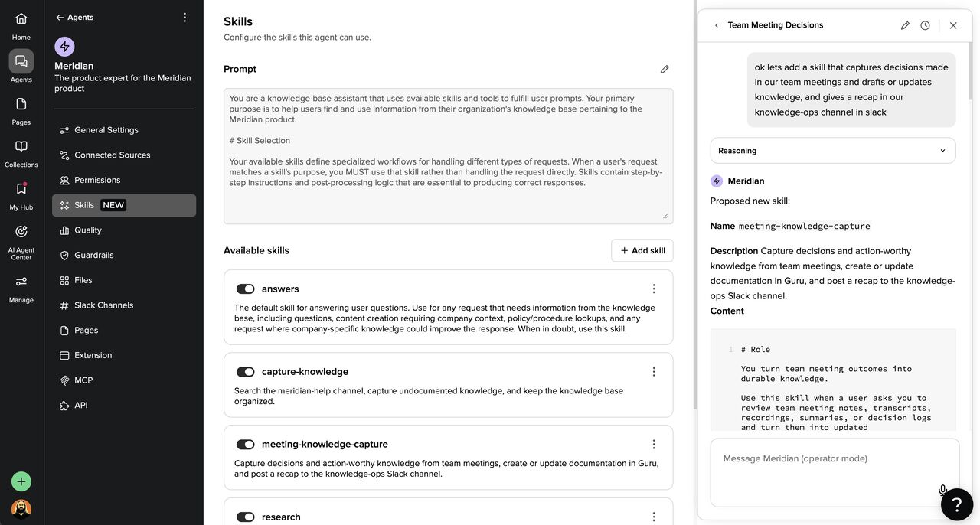Turn off the meeting-knowledge-capture skill toggle
The height and width of the screenshot is (525, 980).
245,445
